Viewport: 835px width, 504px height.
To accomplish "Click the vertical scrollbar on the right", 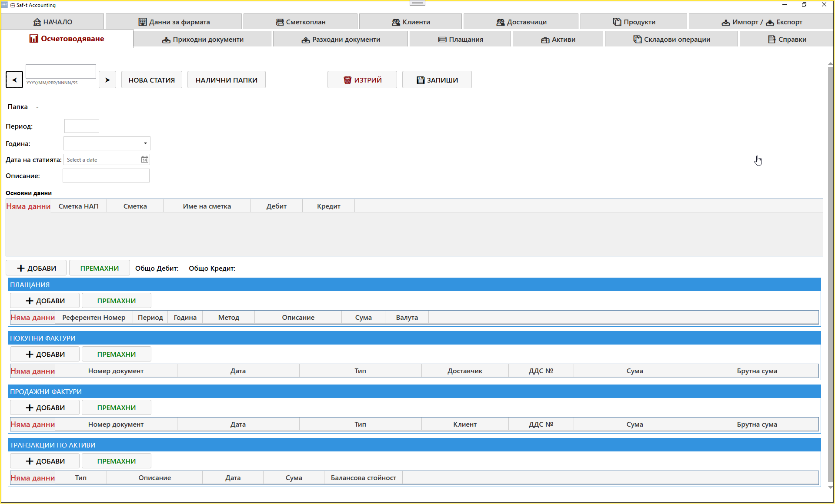I will tap(830, 274).
